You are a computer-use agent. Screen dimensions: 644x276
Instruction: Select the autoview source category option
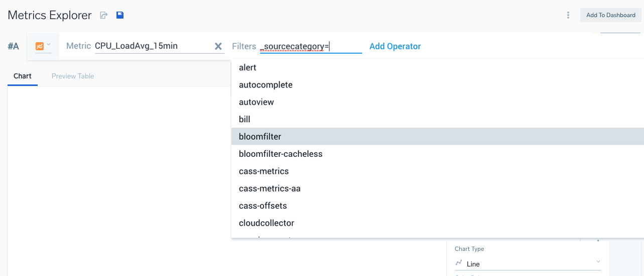point(256,102)
